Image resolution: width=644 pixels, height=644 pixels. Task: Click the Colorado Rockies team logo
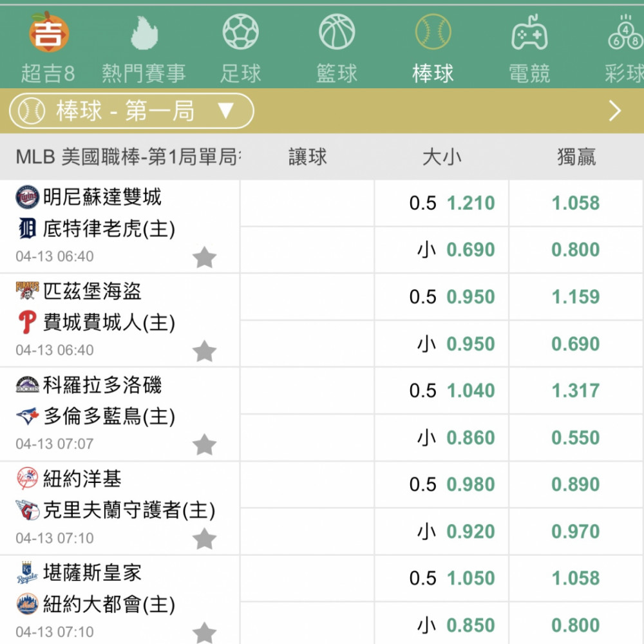[27, 385]
